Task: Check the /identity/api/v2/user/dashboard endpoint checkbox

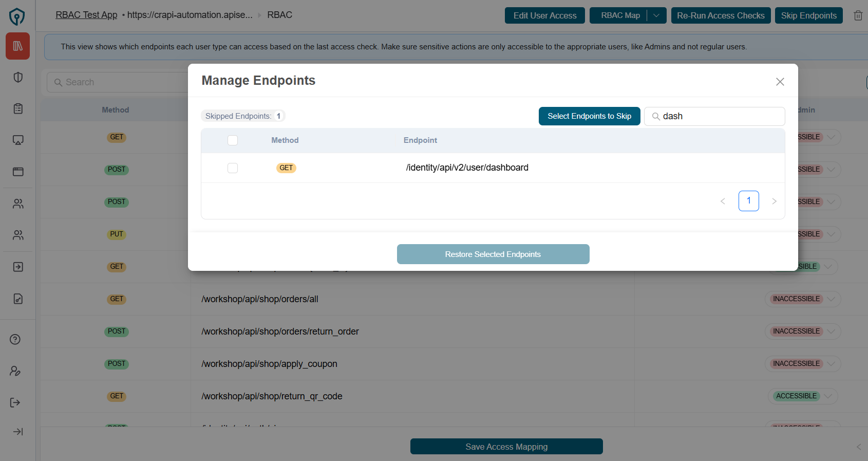Action: (x=233, y=168)
